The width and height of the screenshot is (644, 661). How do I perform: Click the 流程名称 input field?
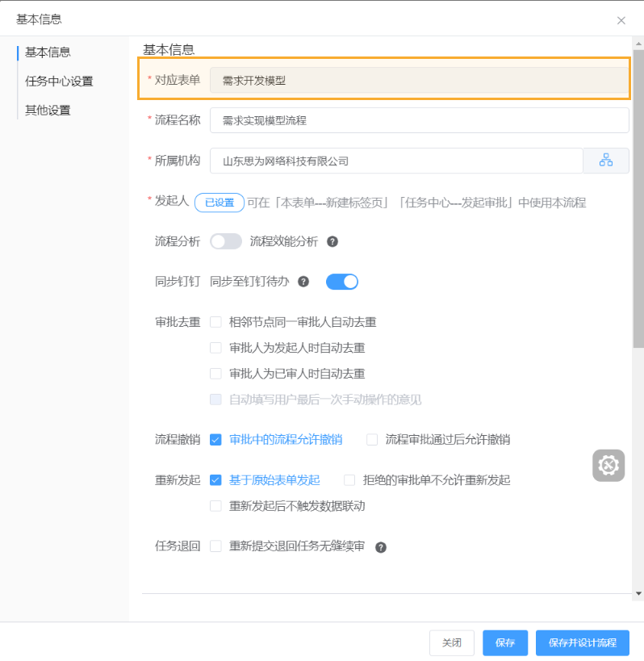(420, 120)
